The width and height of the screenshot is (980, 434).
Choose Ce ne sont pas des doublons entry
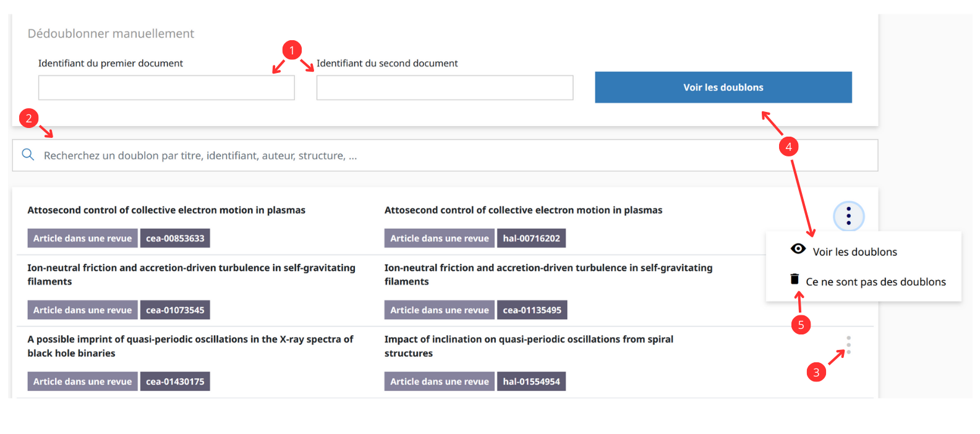click(876, 281)
